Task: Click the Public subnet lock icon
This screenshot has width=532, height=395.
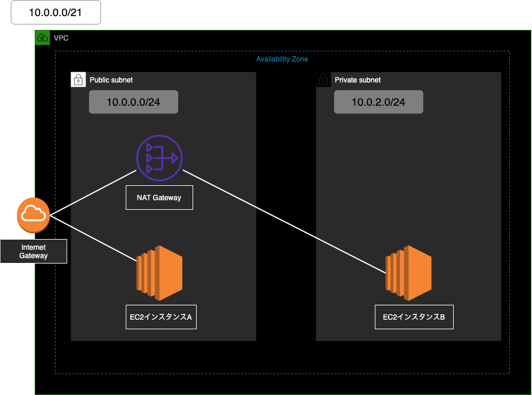Action: [x=78, y=79]
